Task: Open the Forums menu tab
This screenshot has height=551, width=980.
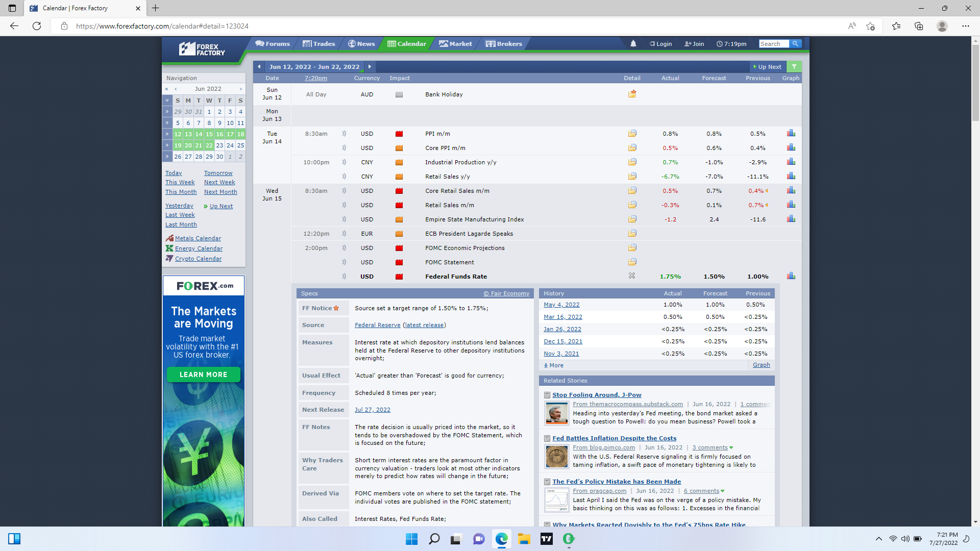Action: click(x=273, y=44)
